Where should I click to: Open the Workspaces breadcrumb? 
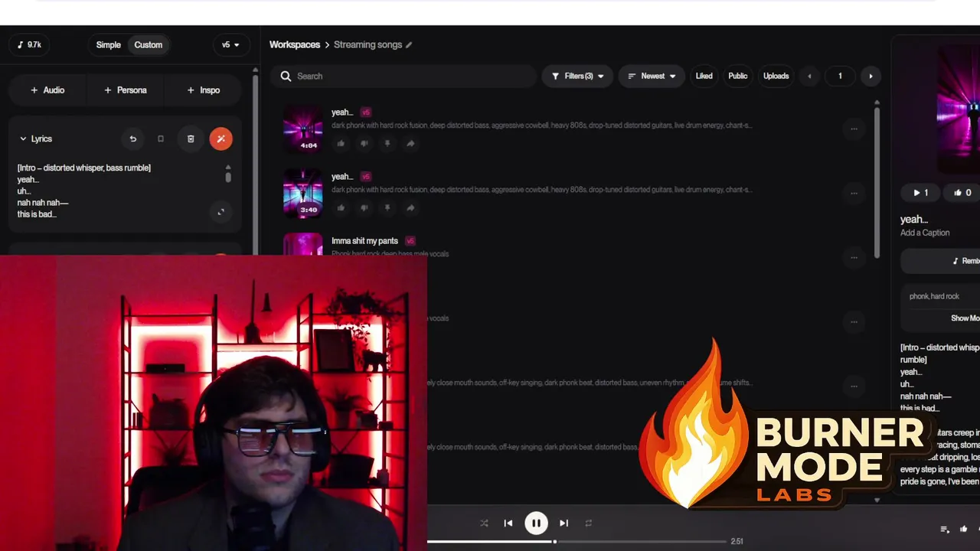pyautogui.click(x=295, y=44)
